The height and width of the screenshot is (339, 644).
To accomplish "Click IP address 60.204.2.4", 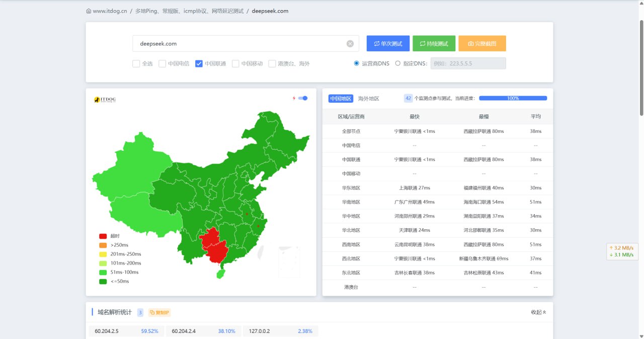I will [184, 331].
